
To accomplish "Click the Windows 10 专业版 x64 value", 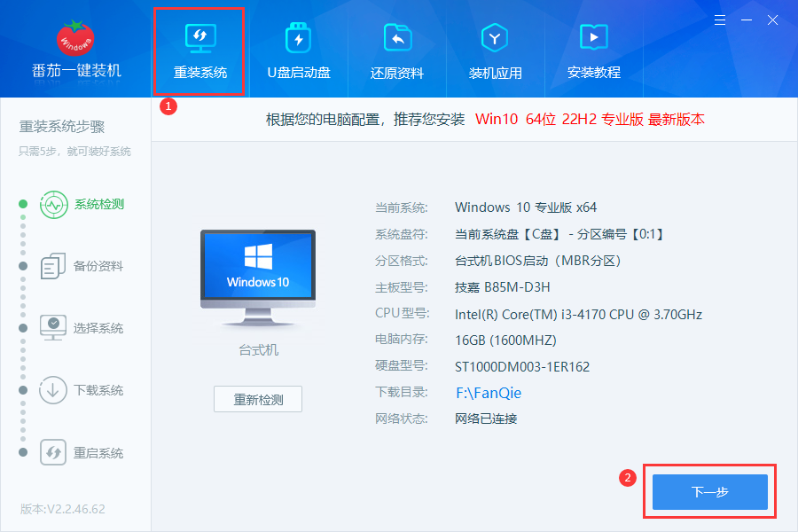I will [x=526, y=207].
